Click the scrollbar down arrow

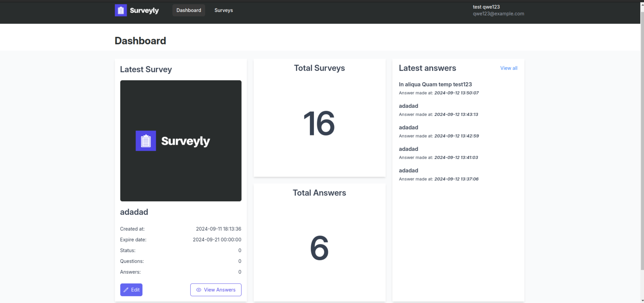pos(642,301)
